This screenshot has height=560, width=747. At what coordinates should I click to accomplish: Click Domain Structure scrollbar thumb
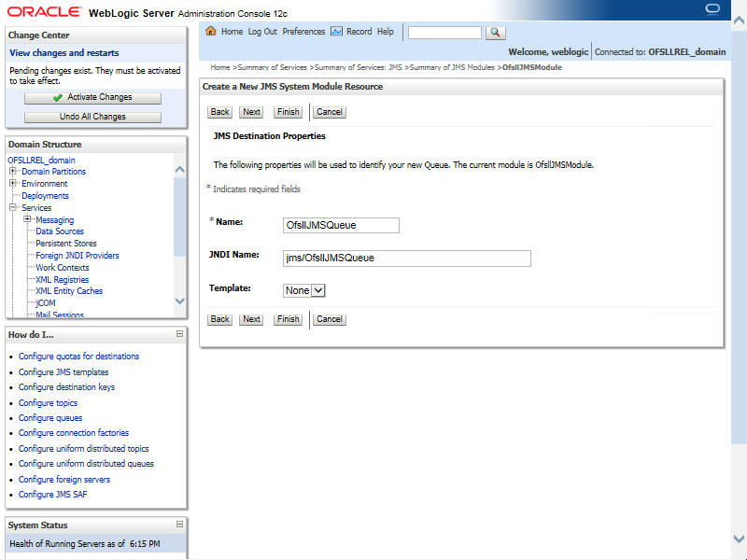coord(180,217)
